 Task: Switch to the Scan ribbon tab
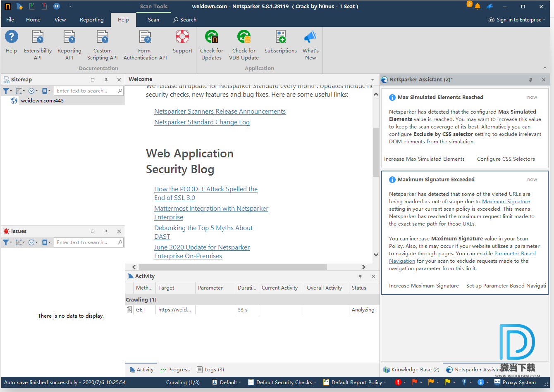tap(153, 20)
